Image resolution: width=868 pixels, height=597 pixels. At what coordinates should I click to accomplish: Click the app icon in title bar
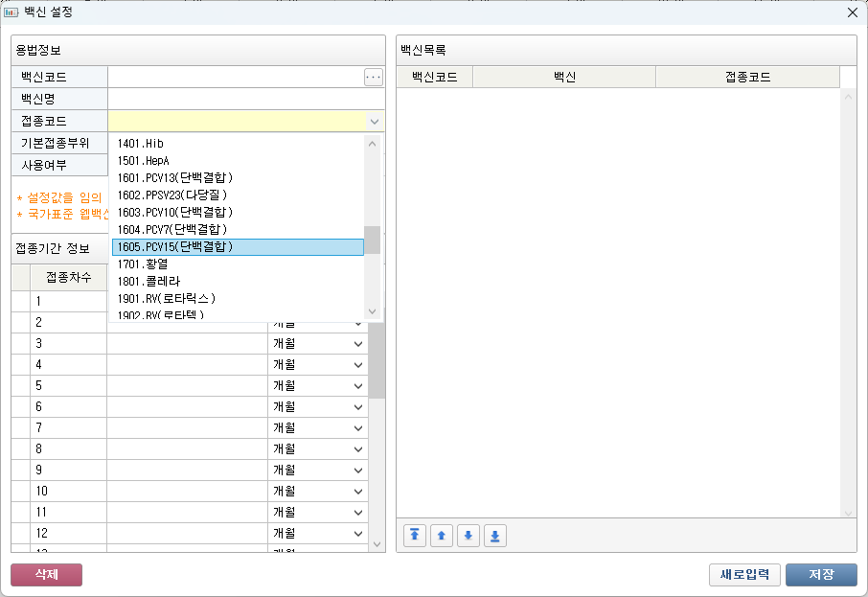click(x=11, y=12)
